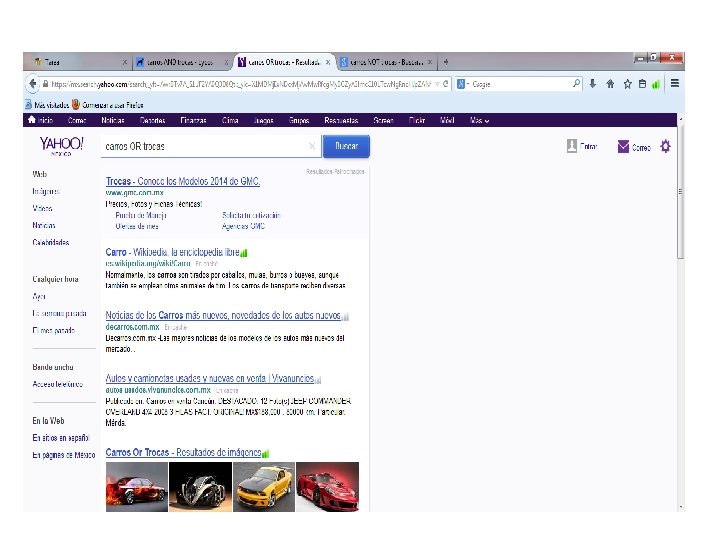
Task: Click the green toolbar addon bars icon
Action: click(656, 84)
